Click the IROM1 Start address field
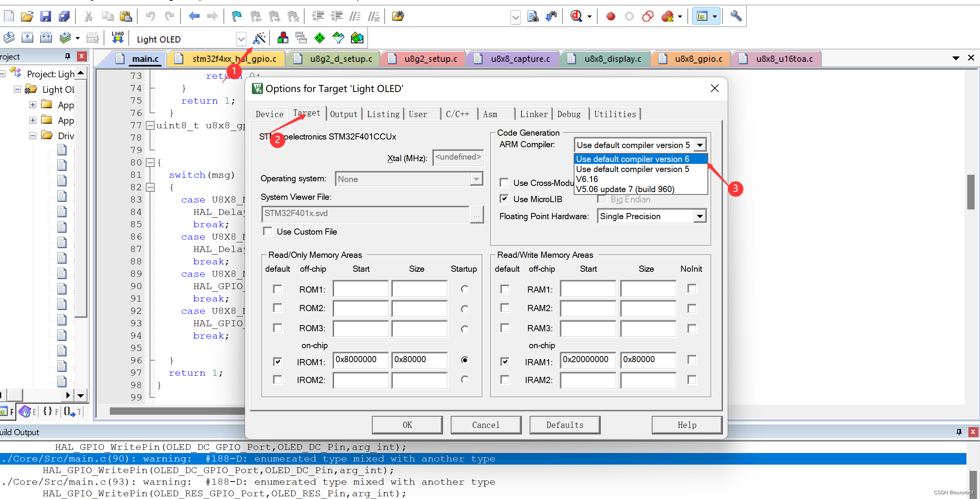This screenshot has width=980, height=499. tap(360, 360)
